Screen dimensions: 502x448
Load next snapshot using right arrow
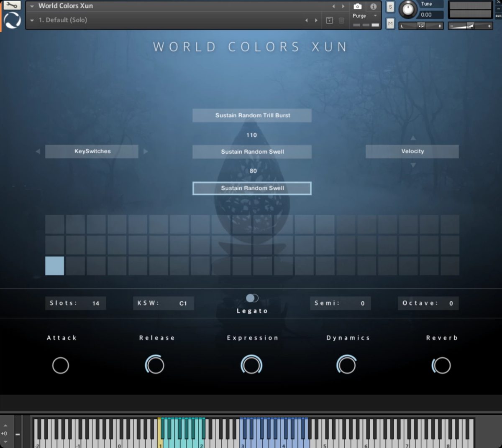(316, 20)
